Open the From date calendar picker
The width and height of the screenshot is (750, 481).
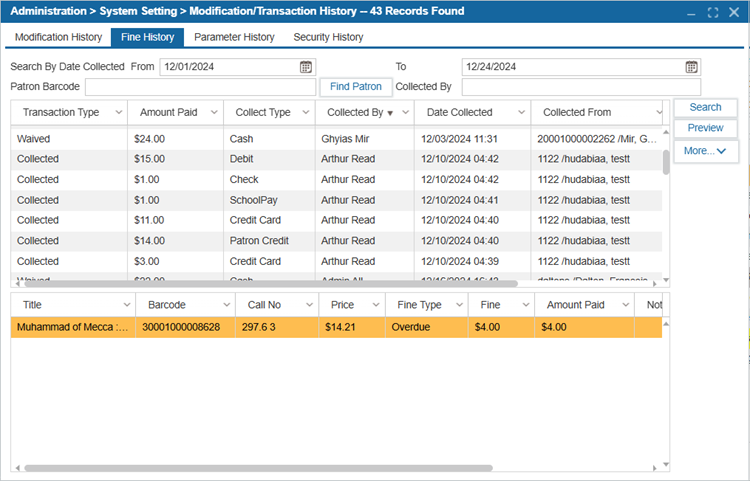pyautogui.click(x=306, y=67)
